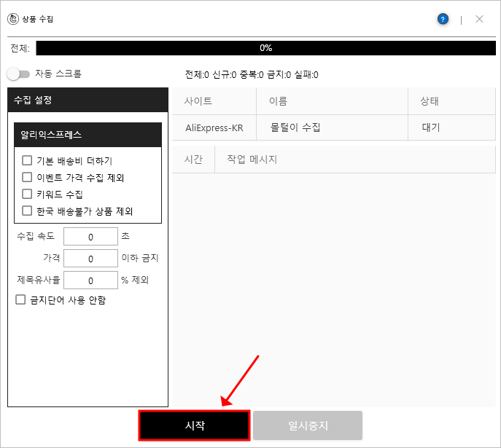The image size is (501, 448).
Task: Click the 일시중지 pause button
Action: coord(308,425)
